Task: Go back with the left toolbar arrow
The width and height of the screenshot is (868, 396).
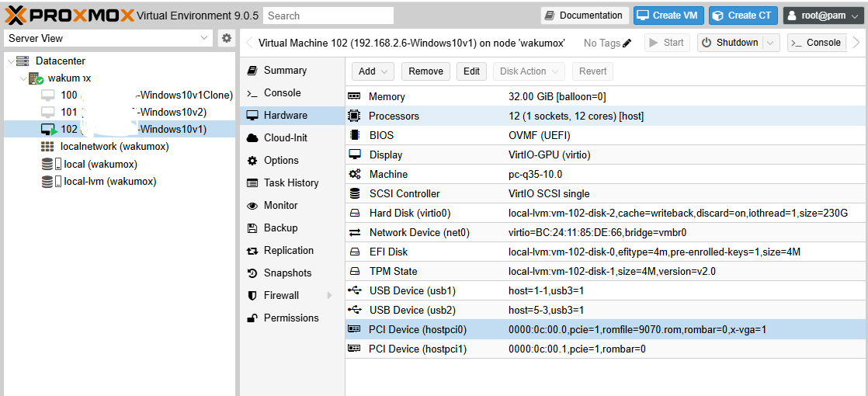Action: coord(249,43)
